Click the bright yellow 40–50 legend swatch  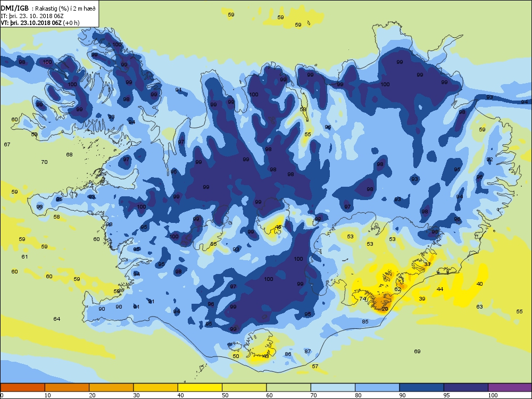(x=200, y=387)
